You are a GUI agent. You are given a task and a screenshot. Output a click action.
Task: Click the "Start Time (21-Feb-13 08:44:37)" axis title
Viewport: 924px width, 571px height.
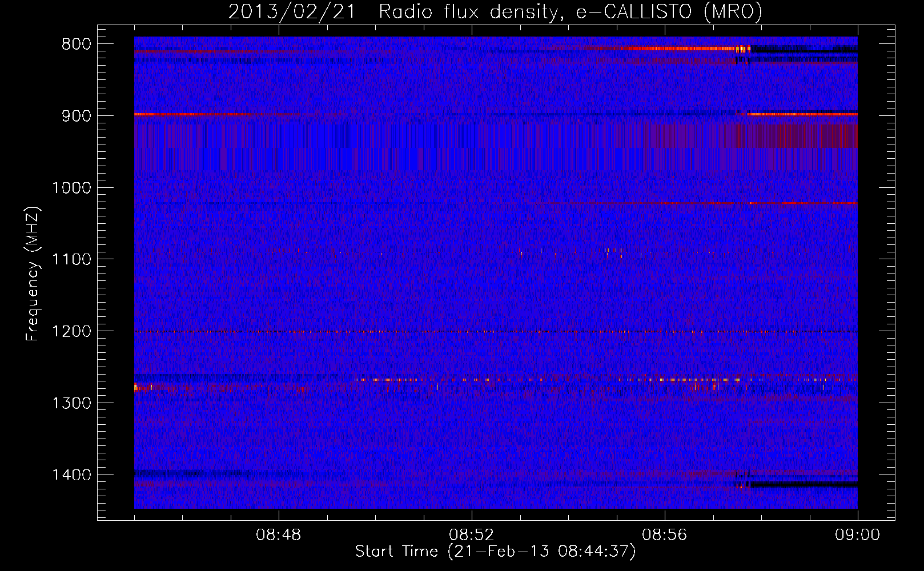[x=495, y=552]
